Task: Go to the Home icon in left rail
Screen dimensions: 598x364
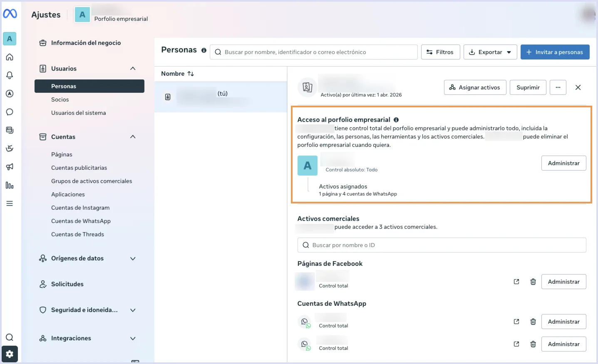Action: 10,57
